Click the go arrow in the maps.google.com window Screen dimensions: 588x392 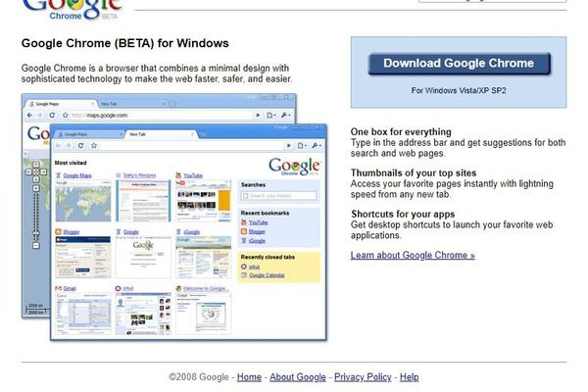coord(258,116)
